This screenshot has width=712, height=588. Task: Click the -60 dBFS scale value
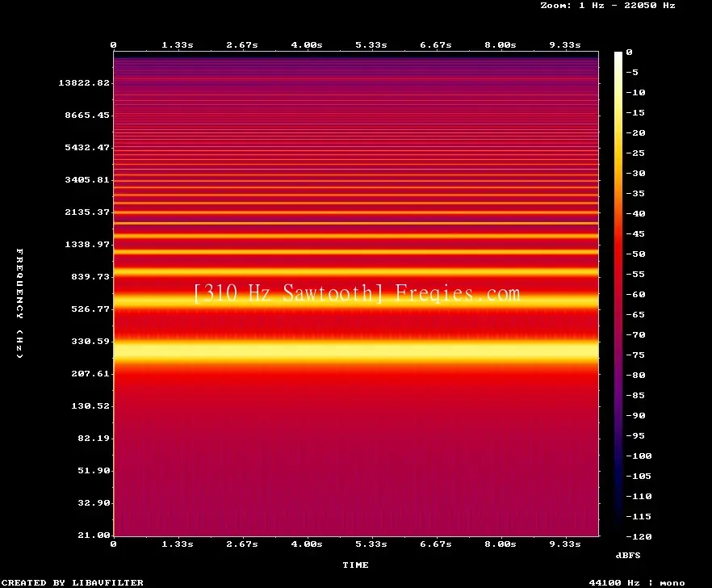[635, 295]
